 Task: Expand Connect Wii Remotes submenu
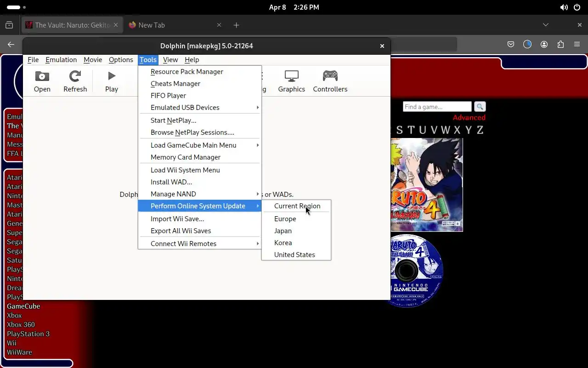[200, 244]
